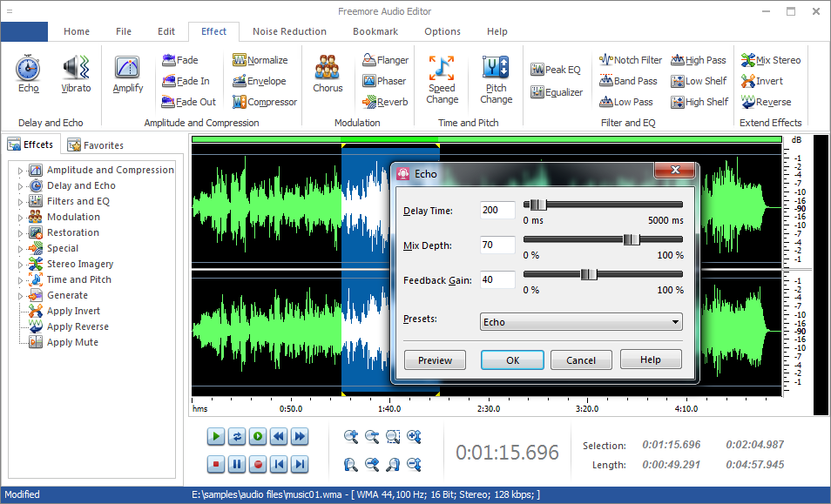Expand the Delay and Echo tree node

click(x=20, y=186)
